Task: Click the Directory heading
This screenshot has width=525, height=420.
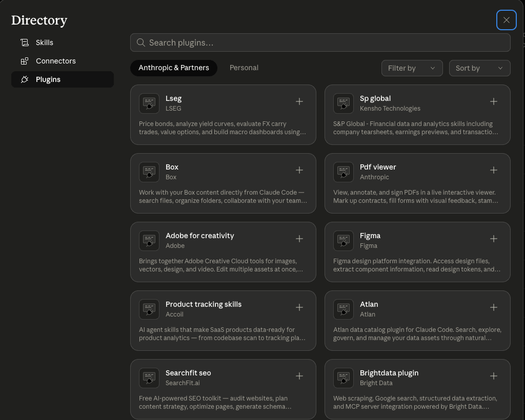Action: coord(39,20)
